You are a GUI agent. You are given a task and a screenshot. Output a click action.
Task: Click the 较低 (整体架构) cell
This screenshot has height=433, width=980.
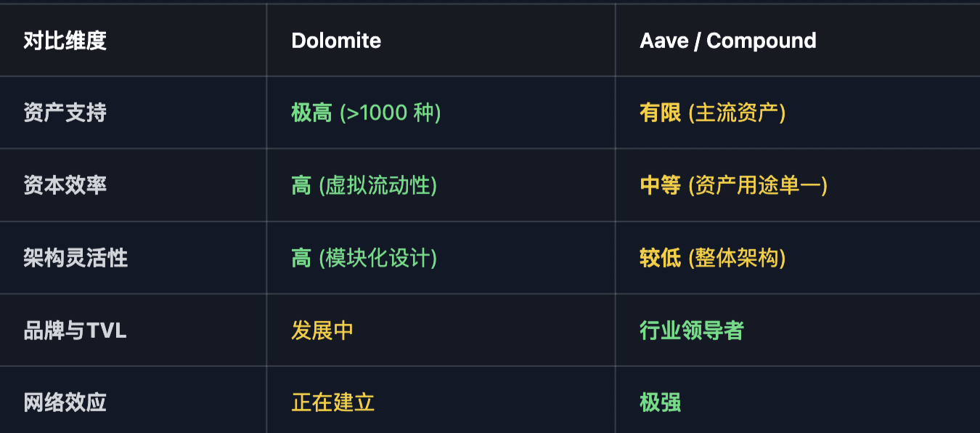(x=712, y=258)
